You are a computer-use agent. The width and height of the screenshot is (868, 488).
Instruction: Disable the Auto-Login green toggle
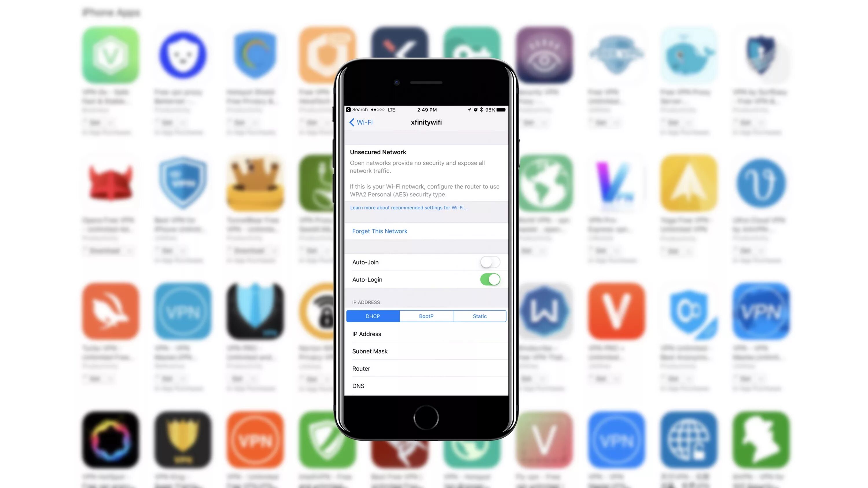[490, 279]
